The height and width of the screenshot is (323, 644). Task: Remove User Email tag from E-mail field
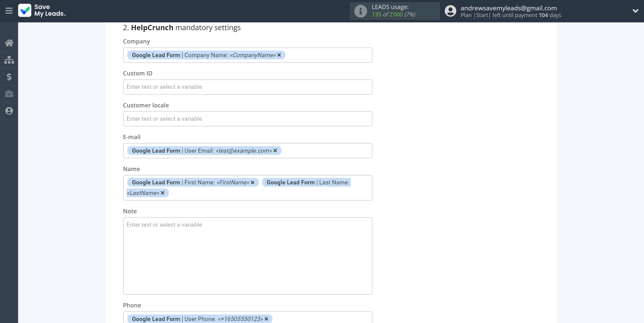[276, 150]
